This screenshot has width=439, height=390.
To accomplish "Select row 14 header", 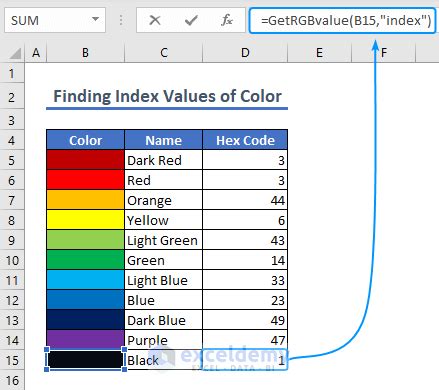I will [12, 340].
